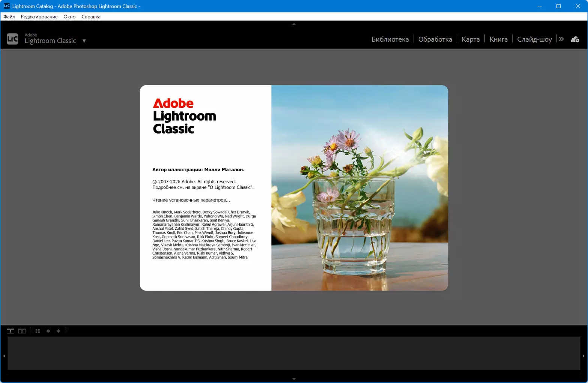Open the Окно menu
The width and height of the screenshot is (588, 383).
click(x=69, y=17)
